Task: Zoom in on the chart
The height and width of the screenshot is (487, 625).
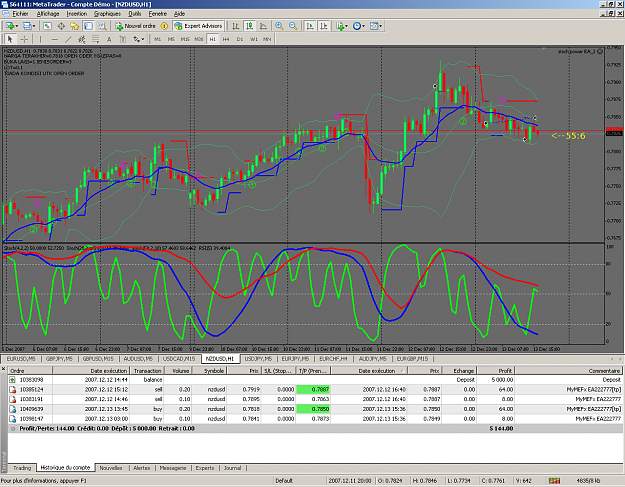Action: tap(279, 26)
